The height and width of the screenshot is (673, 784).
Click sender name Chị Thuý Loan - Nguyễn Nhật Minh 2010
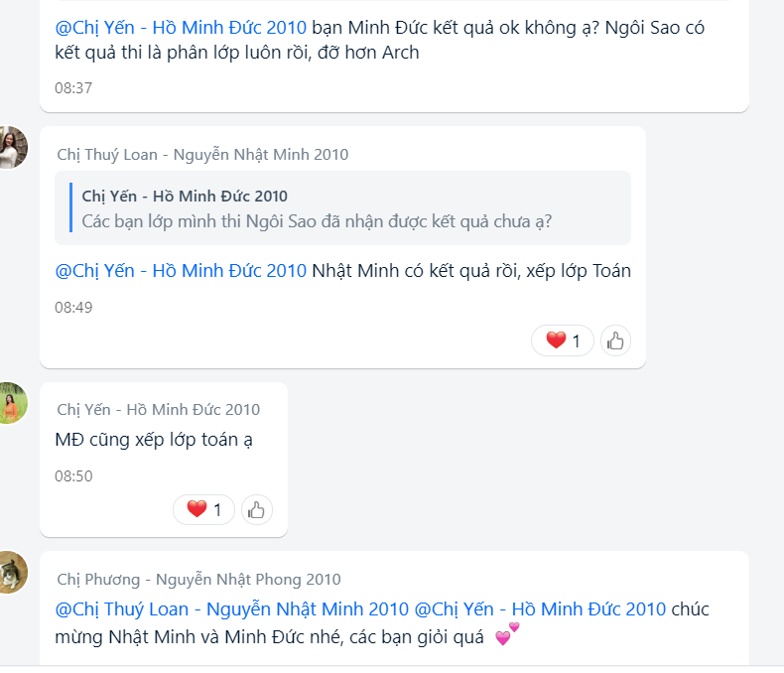(x=202, y=155)
